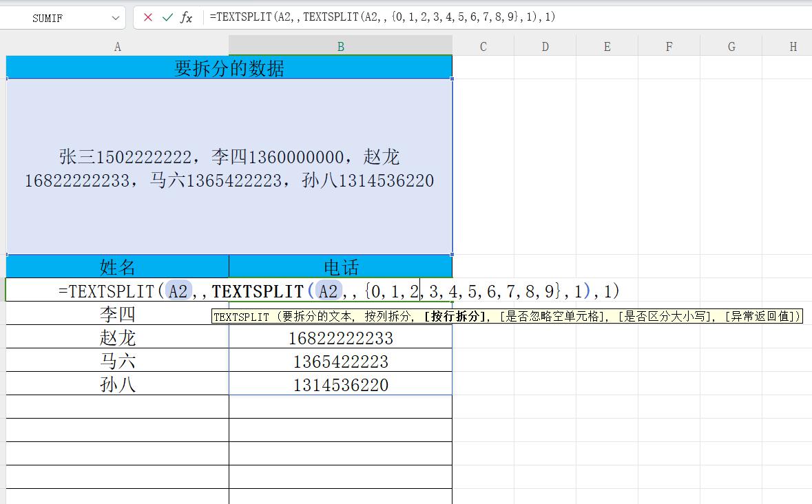Click the cell with 16822222233
This screenshot has height=504, width=812.
[x=341, y=337]
